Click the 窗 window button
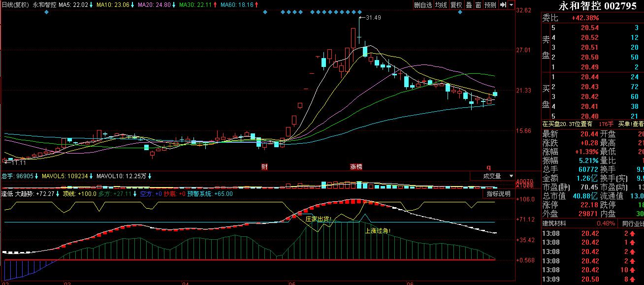Screen dimensions: 644x285 tap(478, 4)
